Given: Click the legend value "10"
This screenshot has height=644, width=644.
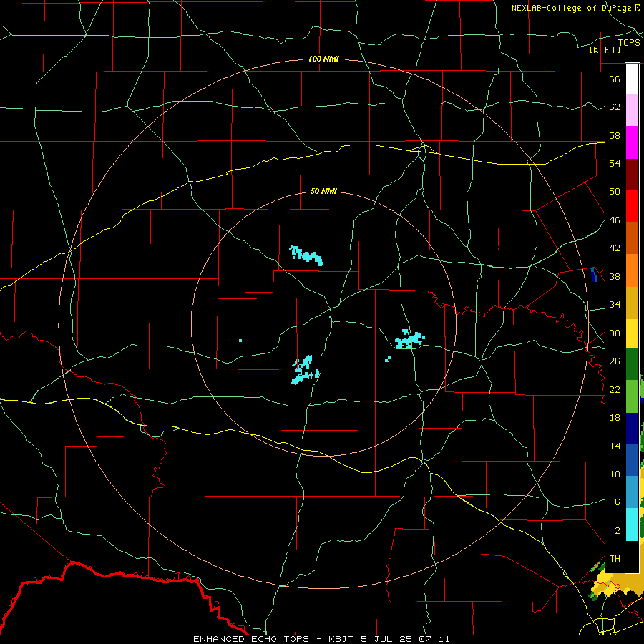Looking at the screenshot, I should tap(615, 474).
